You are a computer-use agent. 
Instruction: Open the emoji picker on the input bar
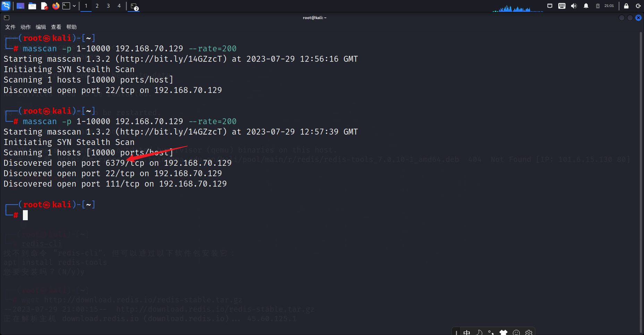tap(516, 332)
